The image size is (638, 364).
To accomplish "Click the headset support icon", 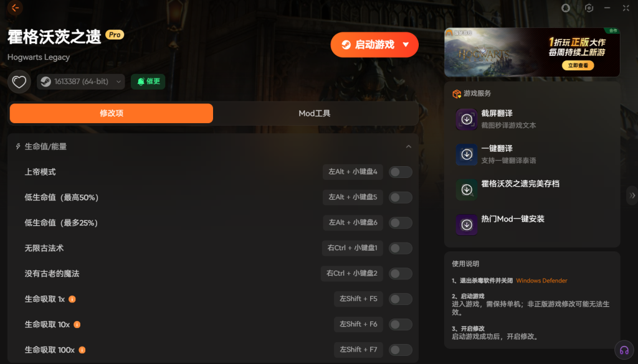I will pos(622,349).
